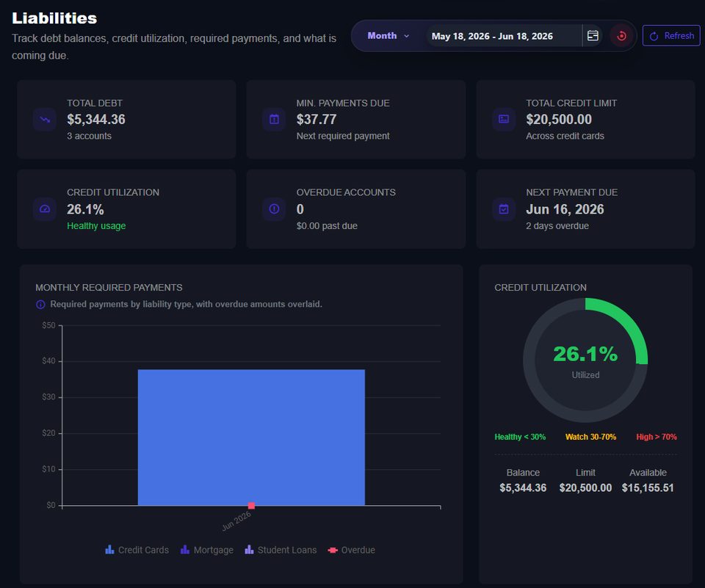Click the Total Debt trend icon

[x=45, y=120]
